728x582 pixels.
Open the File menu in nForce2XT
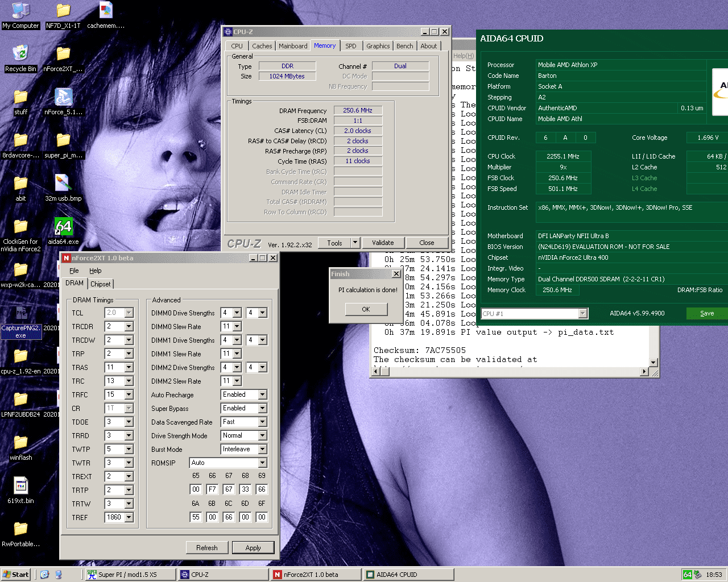click(x=74, y=271)
